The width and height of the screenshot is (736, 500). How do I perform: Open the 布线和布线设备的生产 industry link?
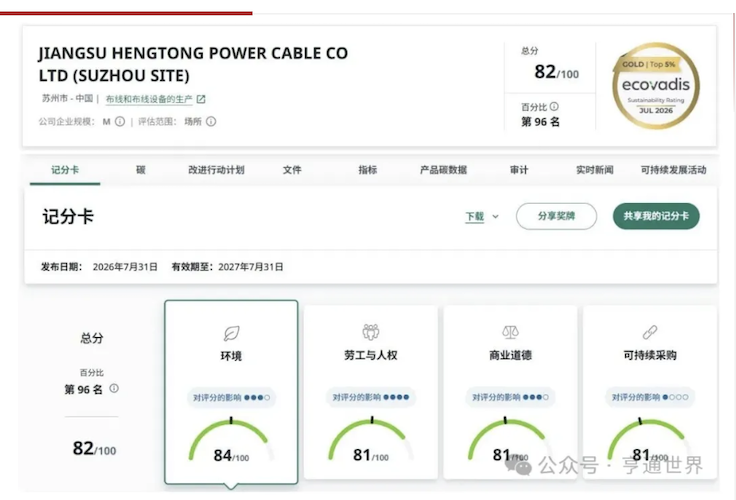[149, 99]
